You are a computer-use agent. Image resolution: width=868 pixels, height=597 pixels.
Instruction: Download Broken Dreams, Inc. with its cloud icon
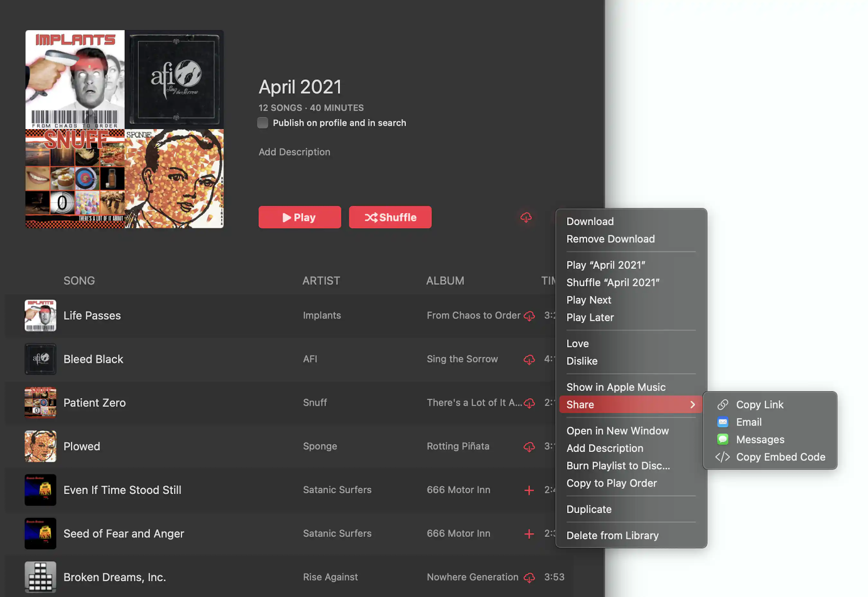tap(529, 577)
